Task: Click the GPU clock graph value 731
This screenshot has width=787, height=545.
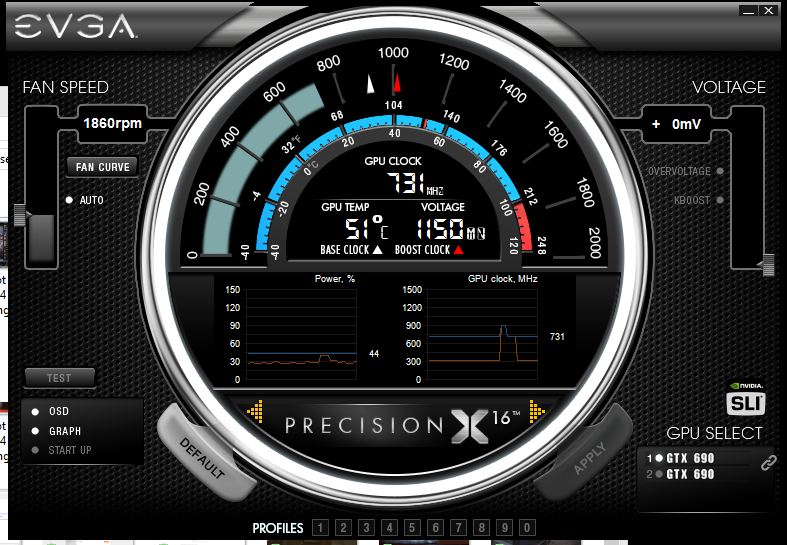Action: [557, 337]
